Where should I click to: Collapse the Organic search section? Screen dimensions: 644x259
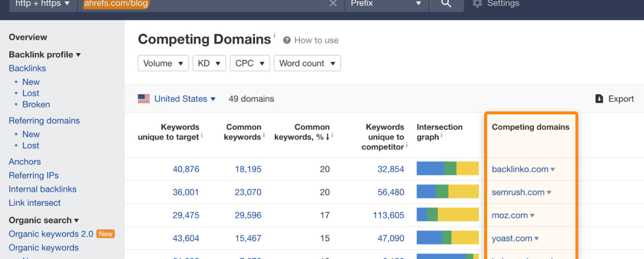(44, 220)
